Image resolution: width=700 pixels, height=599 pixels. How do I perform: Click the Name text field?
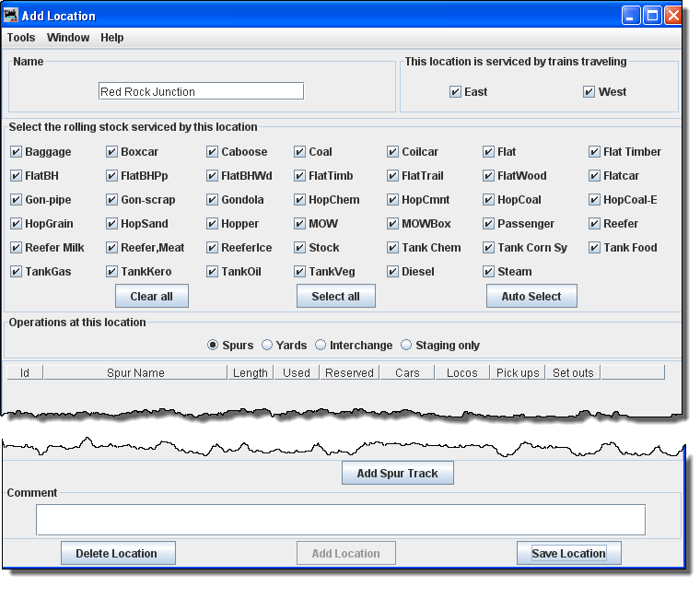click(x=201, y=91)
